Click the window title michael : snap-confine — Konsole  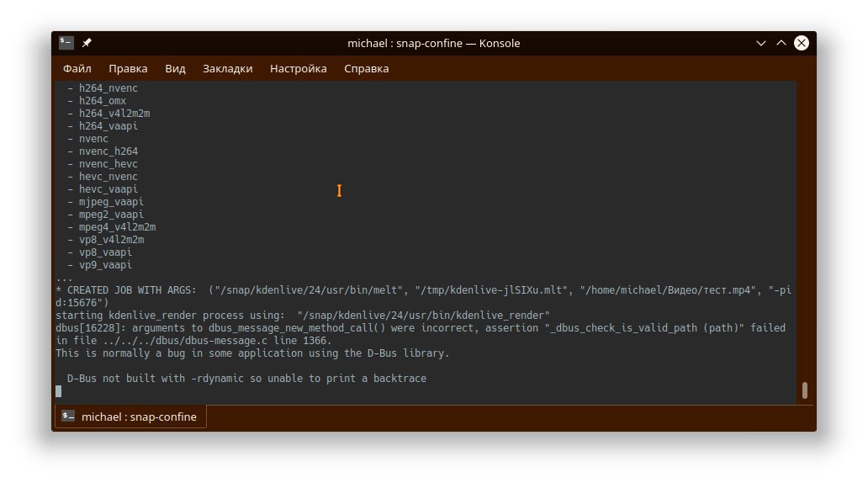click(433, 43)
